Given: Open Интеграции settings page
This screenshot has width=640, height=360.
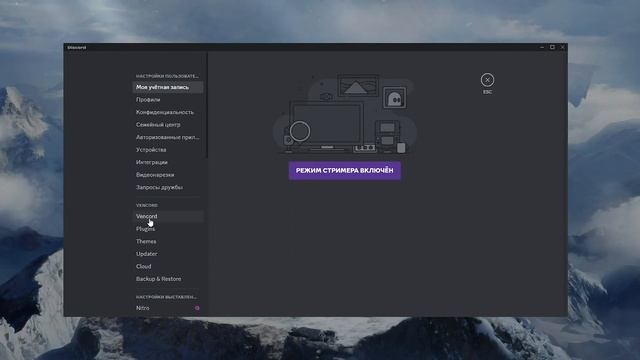Looking at the screenshot, I should click(168, 162).
